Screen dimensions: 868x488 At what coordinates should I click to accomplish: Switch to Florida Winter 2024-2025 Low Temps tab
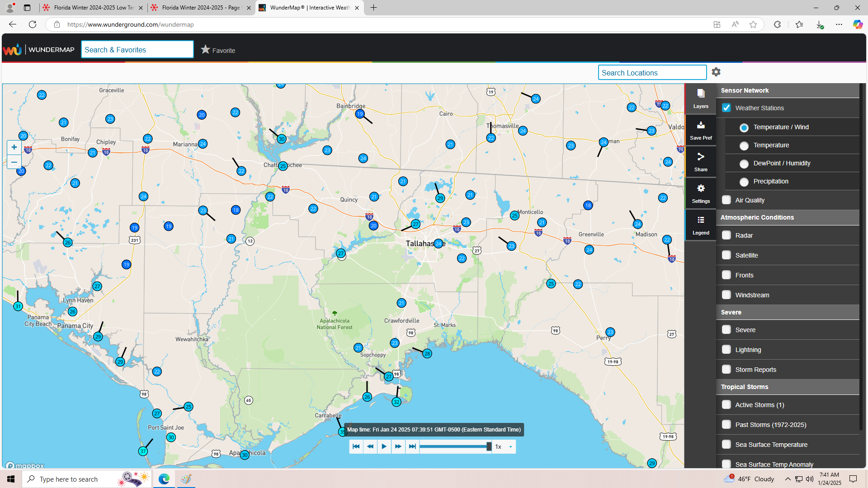click(93, 8)
